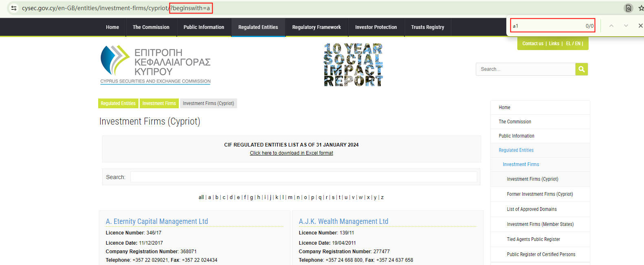Click the entity Search input field
This screenshot has height=265, width=644.
[303, 177]
